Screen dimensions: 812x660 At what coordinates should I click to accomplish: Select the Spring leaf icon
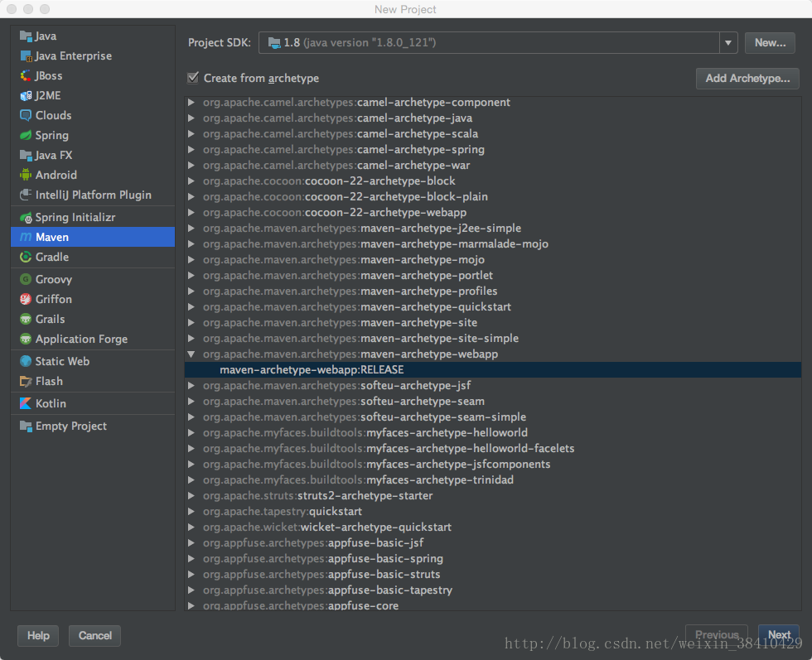tap(26, 135)
